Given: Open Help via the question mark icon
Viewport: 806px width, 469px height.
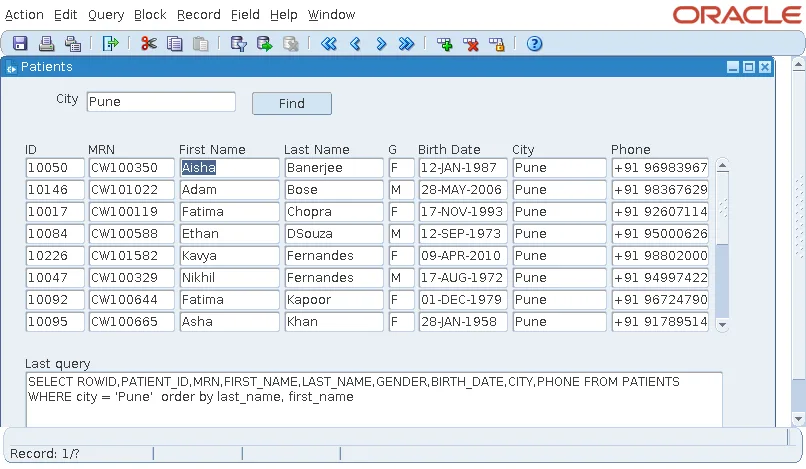Looking at the screenshot, I should [535, 44].
